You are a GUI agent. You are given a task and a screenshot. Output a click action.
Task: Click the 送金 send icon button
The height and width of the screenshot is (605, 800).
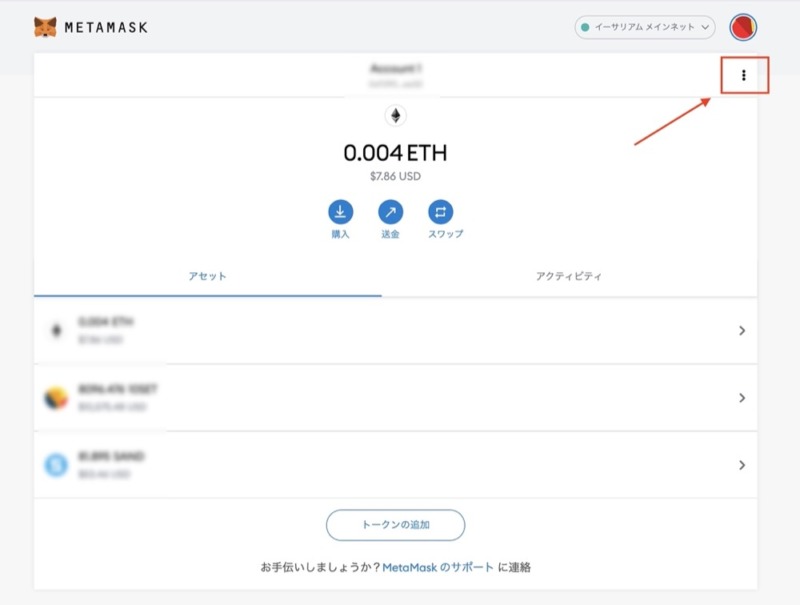coord(390,212)
